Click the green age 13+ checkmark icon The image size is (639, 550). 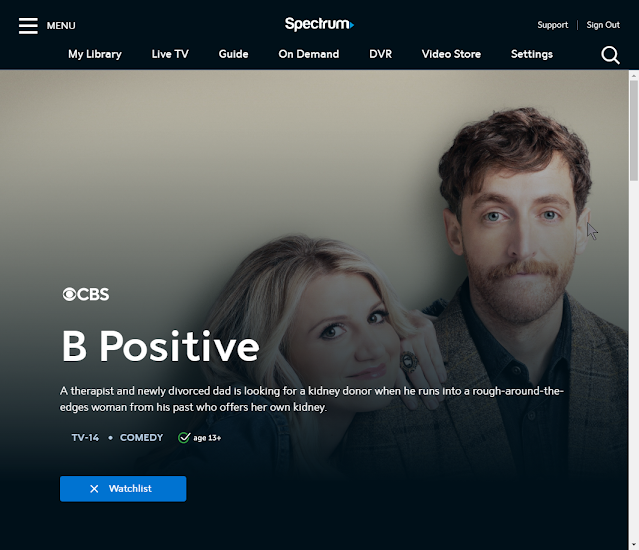184,438
